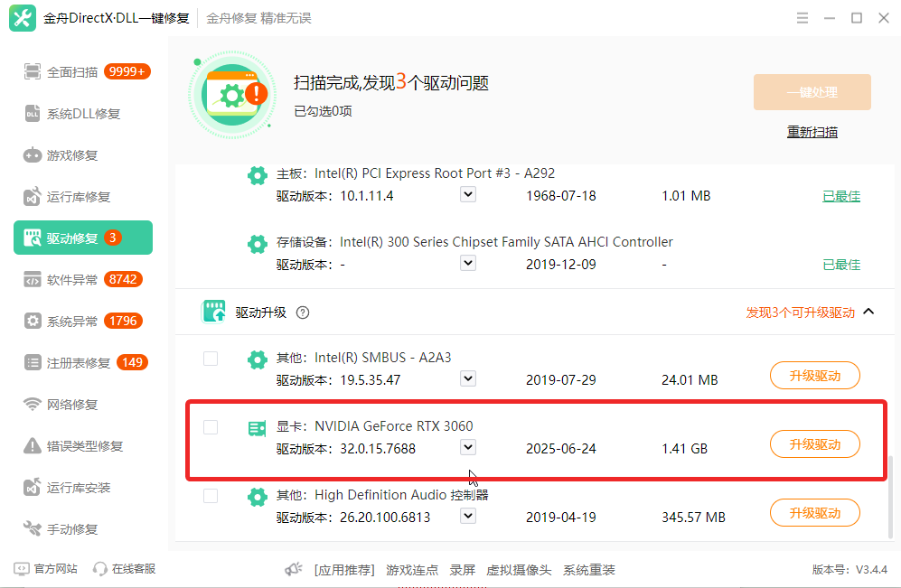
Task: Select the NVIDIA GeForce RTX 3060 checkbox
Action: click(x=211, y=427)
